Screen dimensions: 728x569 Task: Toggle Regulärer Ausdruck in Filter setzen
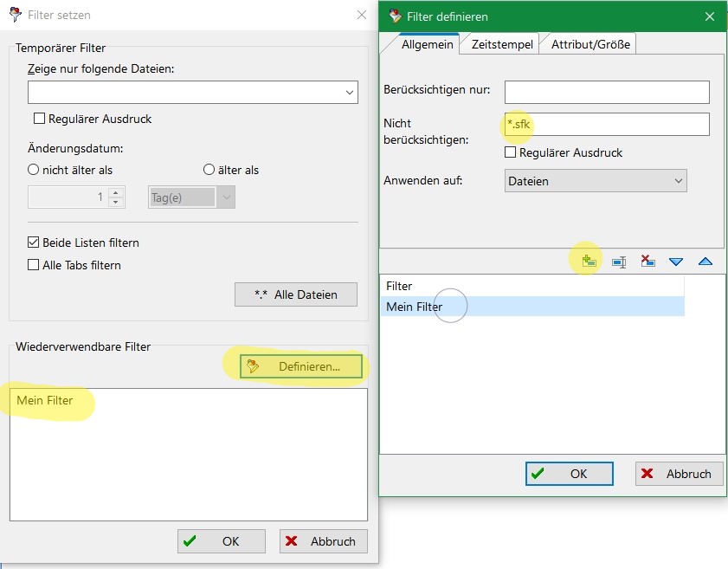(39, 119)
